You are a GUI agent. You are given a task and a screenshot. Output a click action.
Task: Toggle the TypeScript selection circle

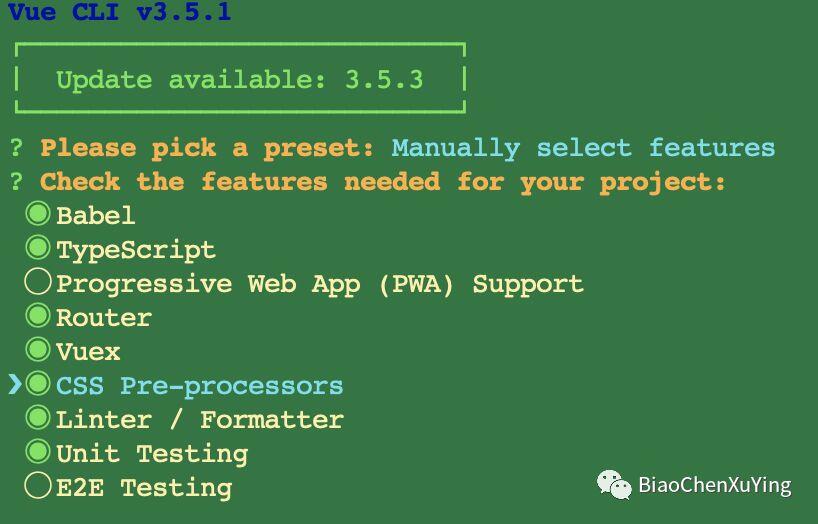(38, 248)
